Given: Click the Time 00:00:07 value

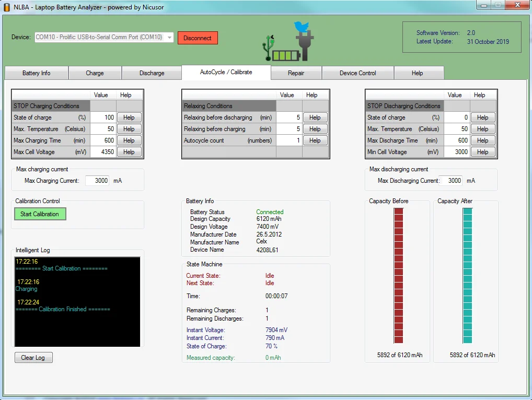Looking at the screenshot, I should 276,296.
